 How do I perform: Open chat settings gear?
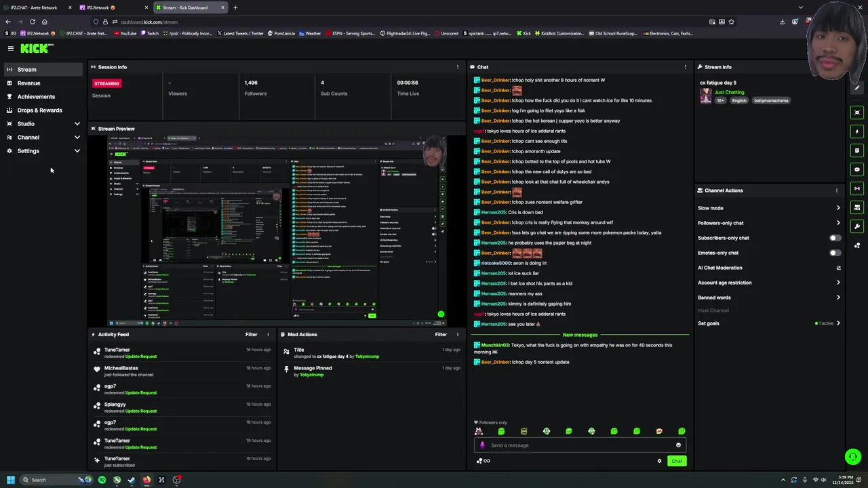659,461
